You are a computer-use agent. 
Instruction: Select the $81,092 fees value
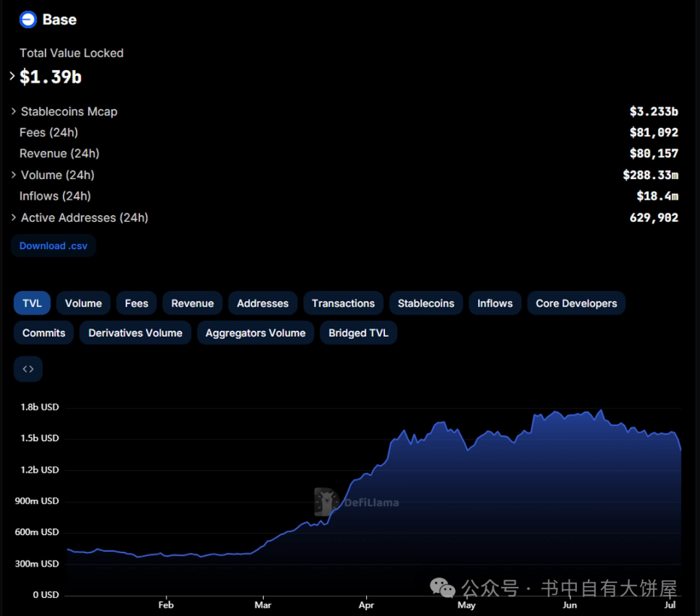(x=654, y=132)
